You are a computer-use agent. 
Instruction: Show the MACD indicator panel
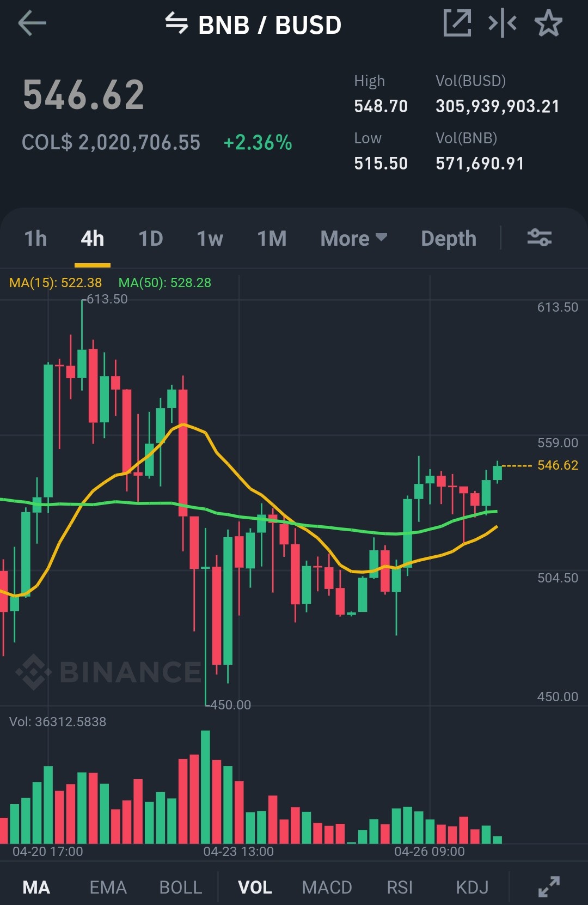[327, 887]
